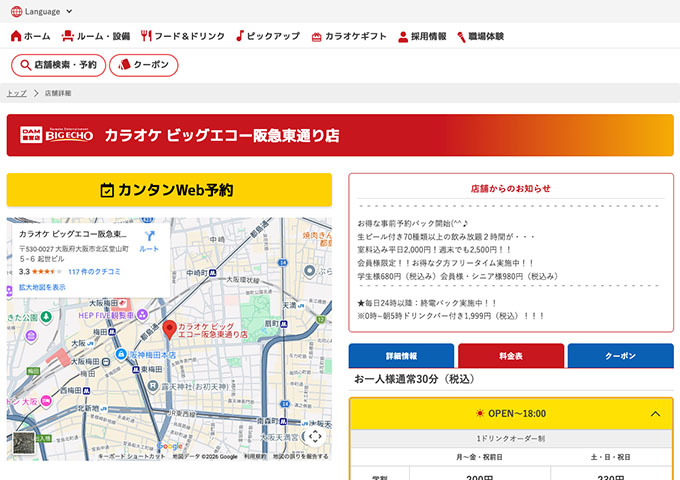
Task: Click the 露天神社 gray map marker
Action: (x=153, y=385)
